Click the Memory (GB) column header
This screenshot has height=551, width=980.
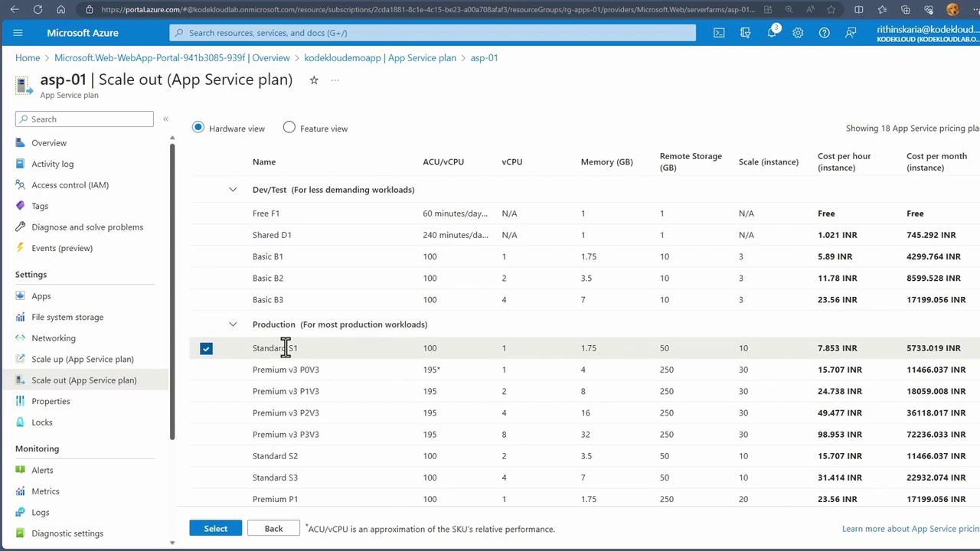coord(606,162)
